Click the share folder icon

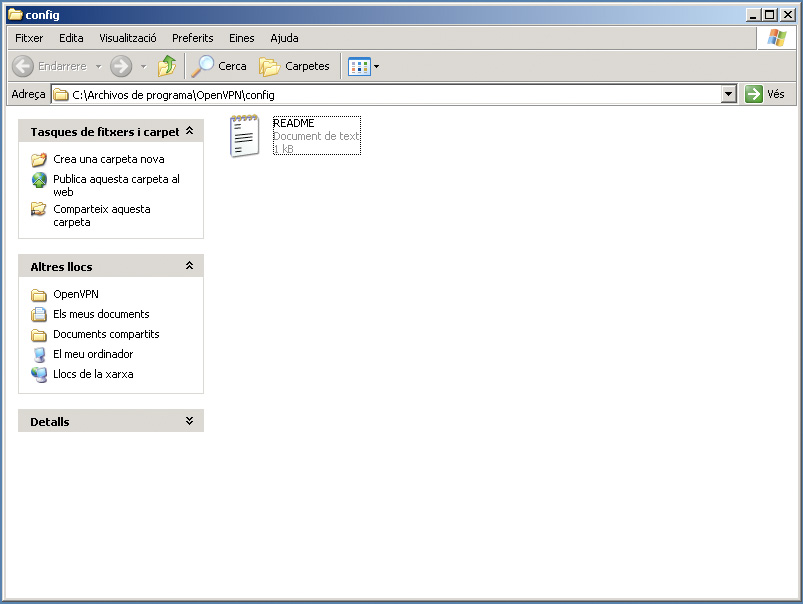(x=39, y=210)
